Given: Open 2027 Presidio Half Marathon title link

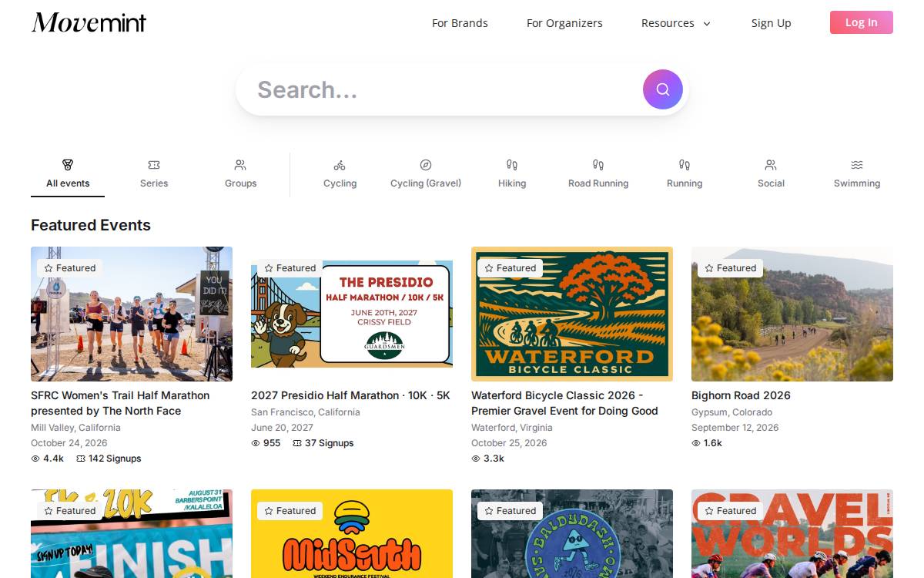Looking at the screenshot, I should pyautogui.click(x=350, y=395).
